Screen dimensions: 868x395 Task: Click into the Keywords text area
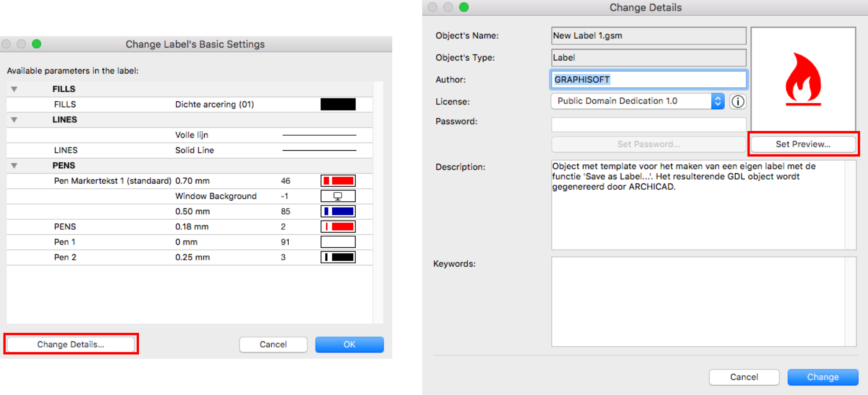click(x=698, y=302)
